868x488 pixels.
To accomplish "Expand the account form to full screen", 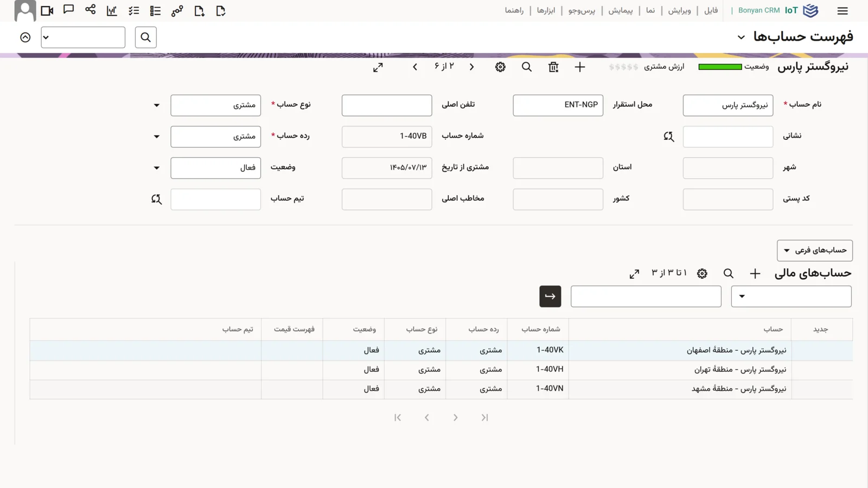I will [378, 67].
